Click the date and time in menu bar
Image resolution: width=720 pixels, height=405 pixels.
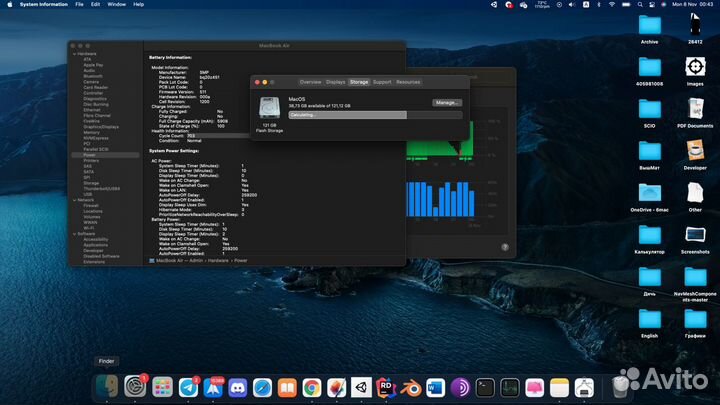[x=692, y=4]
